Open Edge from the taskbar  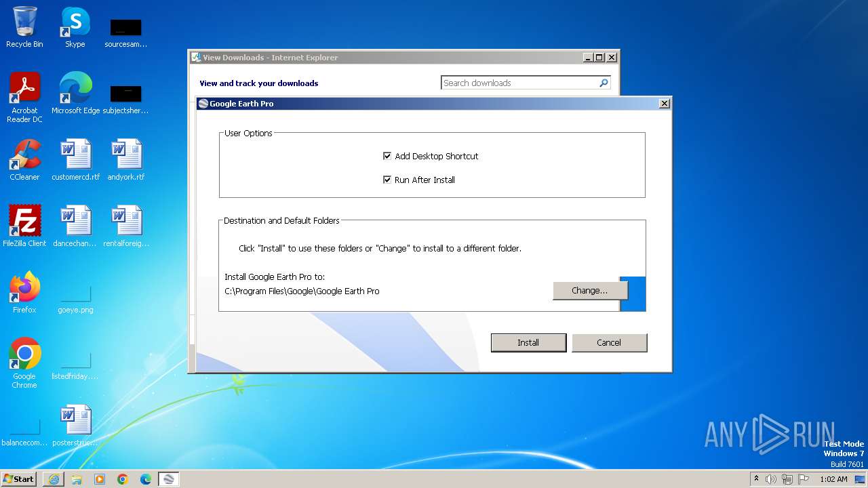coord(146,479)
